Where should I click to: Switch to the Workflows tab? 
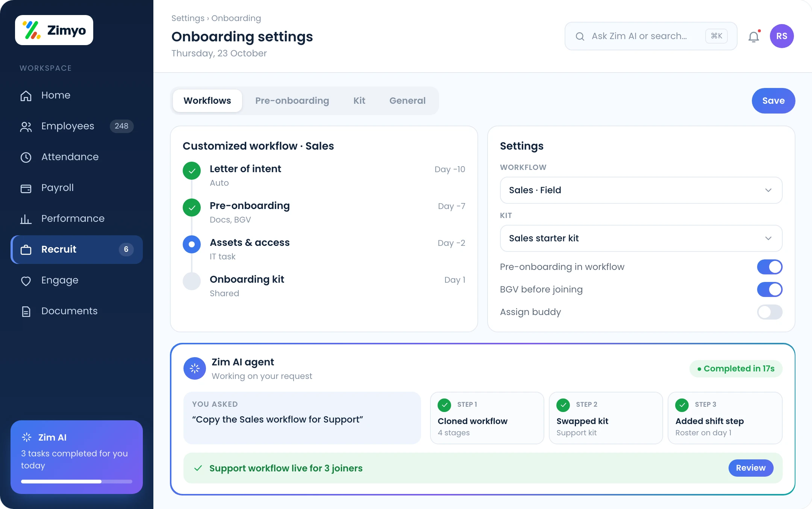pos(208,101)
